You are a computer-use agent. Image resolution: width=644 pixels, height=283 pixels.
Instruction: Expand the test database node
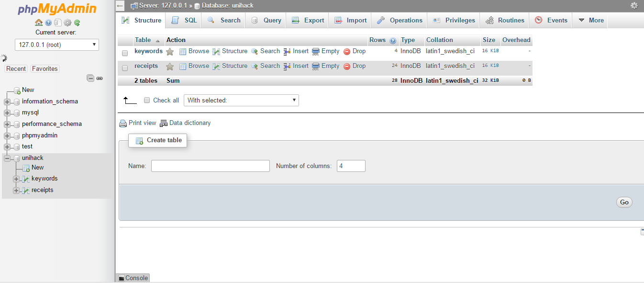pos(7,147)
